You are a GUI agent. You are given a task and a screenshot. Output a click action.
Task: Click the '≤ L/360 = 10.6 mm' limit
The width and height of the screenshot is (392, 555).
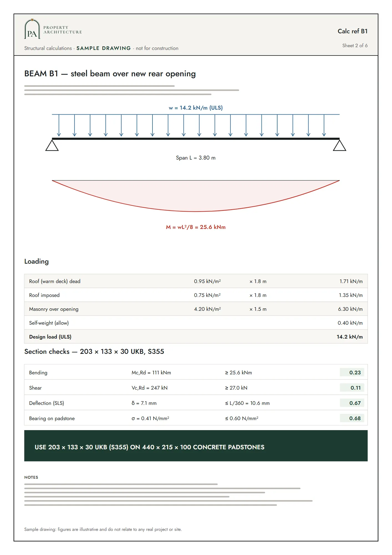click(247, 403)
